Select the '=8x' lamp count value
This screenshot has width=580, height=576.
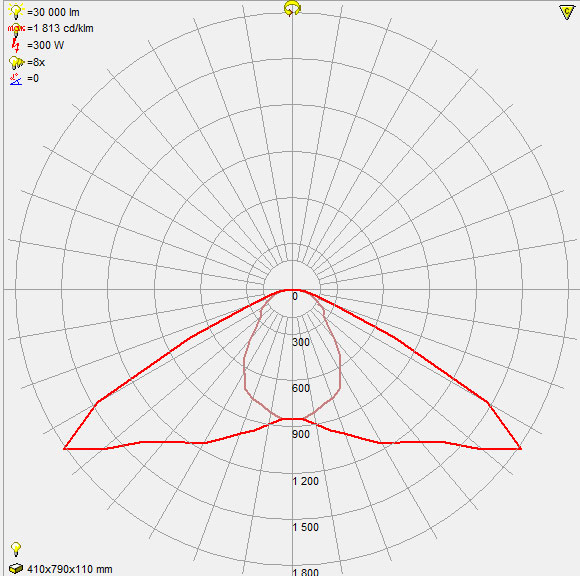[x=36, y=62]
